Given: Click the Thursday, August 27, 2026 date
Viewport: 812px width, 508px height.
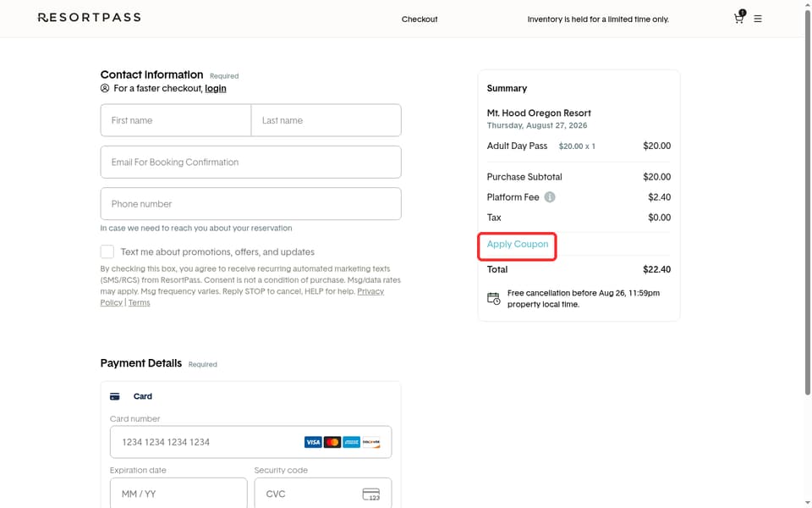Looking at the screenshot, I should click(x=537, y=125).
